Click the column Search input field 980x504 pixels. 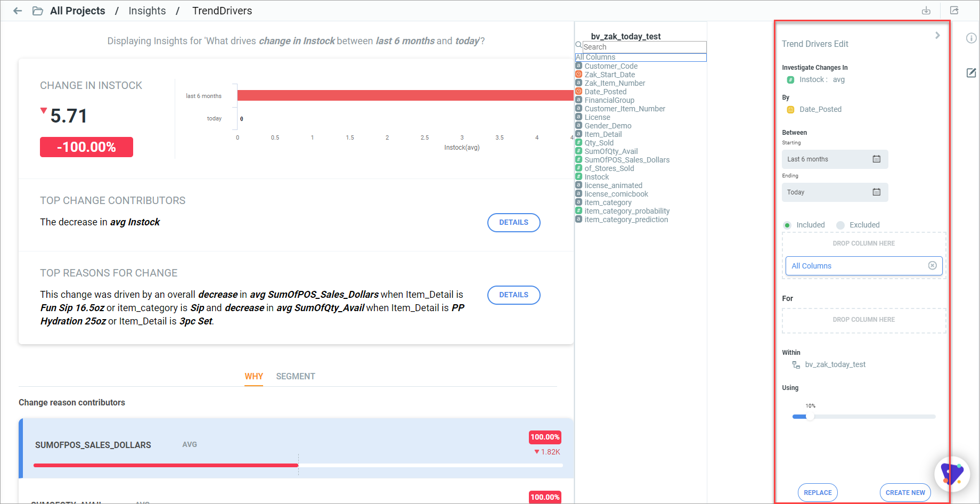pyautogui.click(x=644, y=47)
